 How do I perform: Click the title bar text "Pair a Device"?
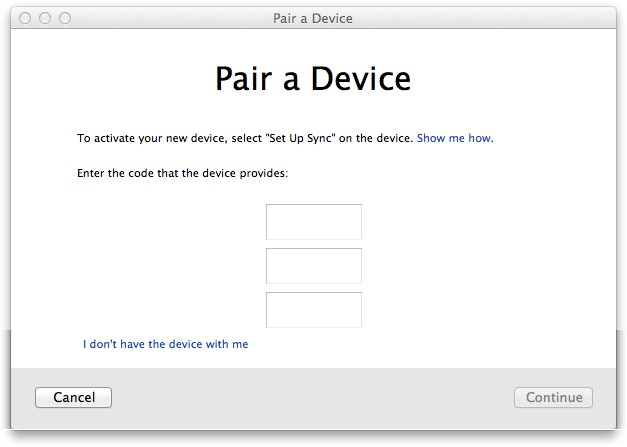(x=313, y=18)
